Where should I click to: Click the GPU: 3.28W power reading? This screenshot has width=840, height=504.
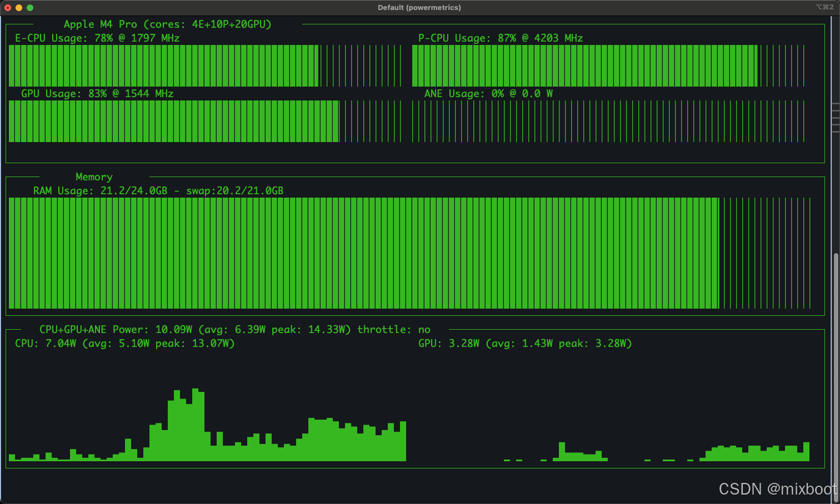click(x=525, y=344)
